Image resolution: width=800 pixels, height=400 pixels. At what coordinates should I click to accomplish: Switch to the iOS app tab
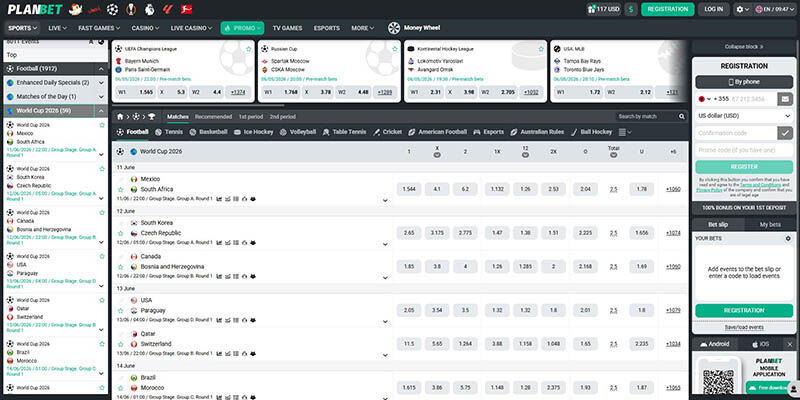(x=761, y=344)
